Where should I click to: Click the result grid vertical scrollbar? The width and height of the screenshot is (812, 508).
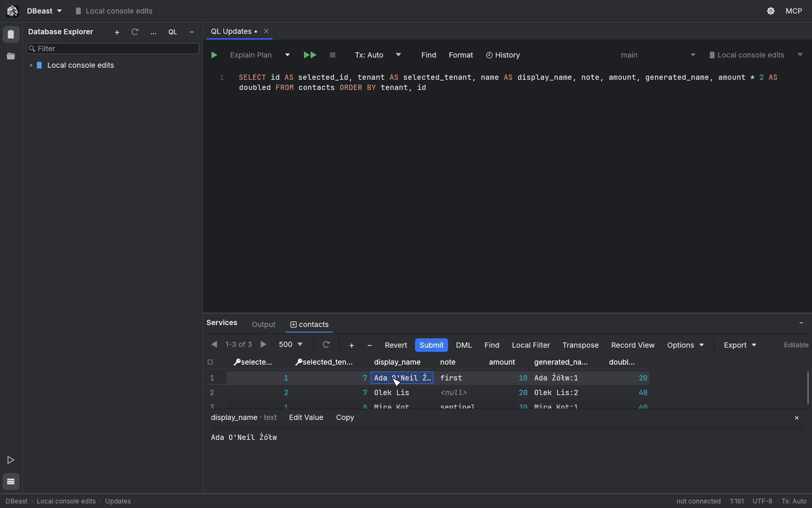(808, 388)
